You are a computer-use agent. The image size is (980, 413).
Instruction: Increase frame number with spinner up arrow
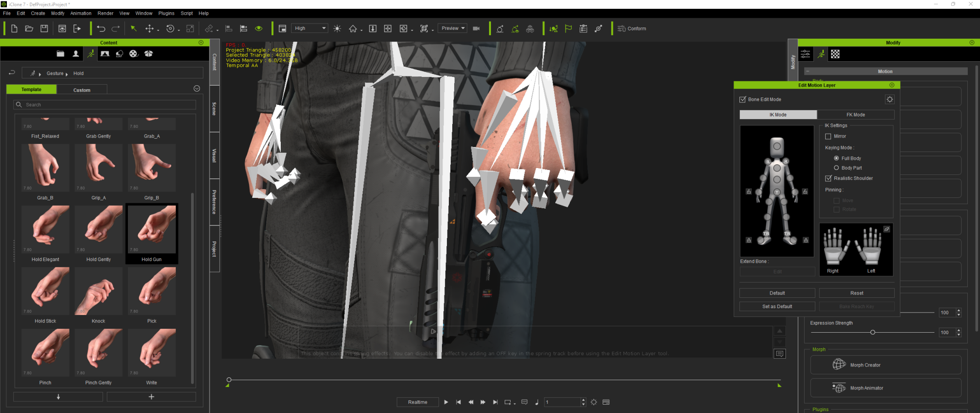[583, 400]
